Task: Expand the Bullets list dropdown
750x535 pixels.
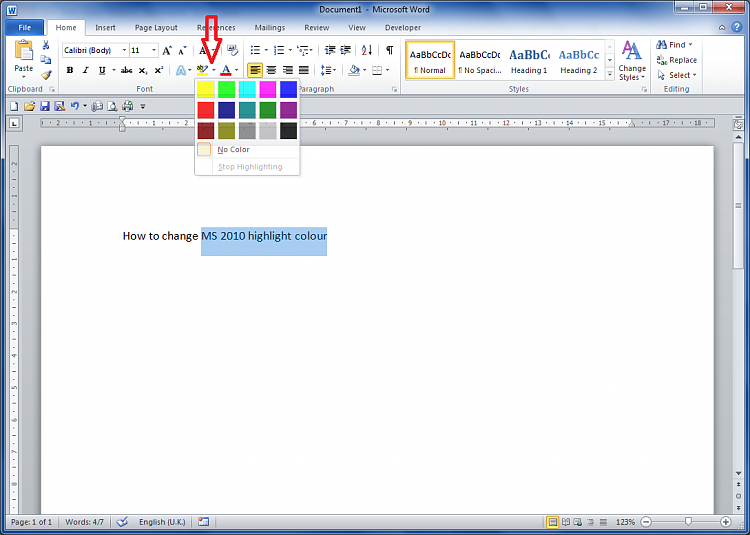Action: coord(266,50)
